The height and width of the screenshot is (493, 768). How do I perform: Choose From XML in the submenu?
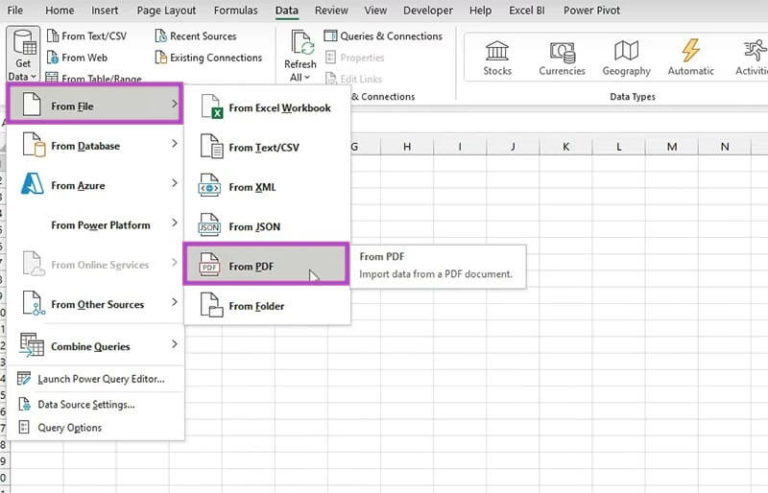tap(267, 187)
